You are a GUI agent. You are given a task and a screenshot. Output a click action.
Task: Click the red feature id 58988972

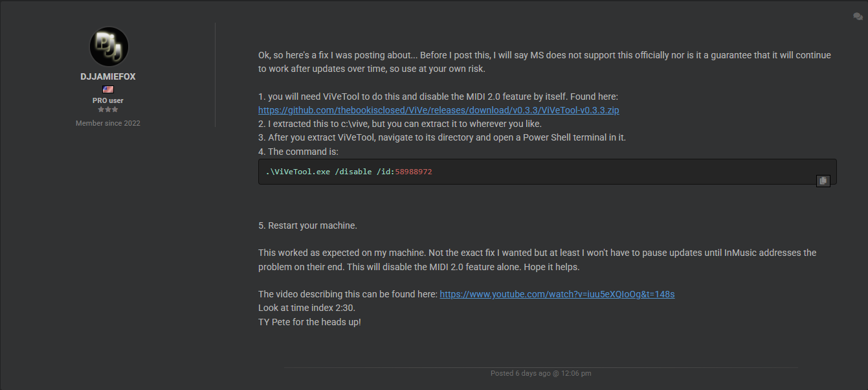(414, 172)
